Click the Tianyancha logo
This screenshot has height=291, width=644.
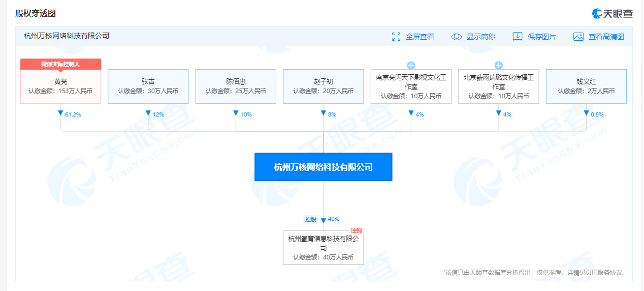pyautogui.click(x=612, y=14)
